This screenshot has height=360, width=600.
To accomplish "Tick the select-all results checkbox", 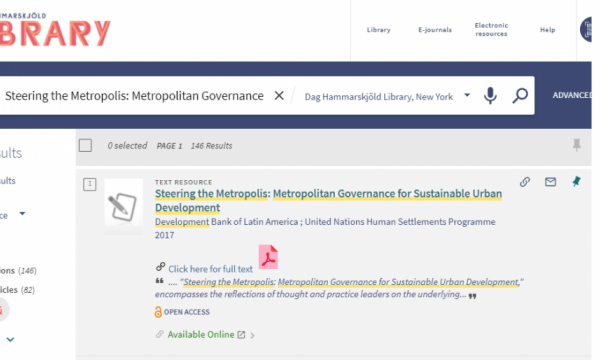I will pos(85,145).
